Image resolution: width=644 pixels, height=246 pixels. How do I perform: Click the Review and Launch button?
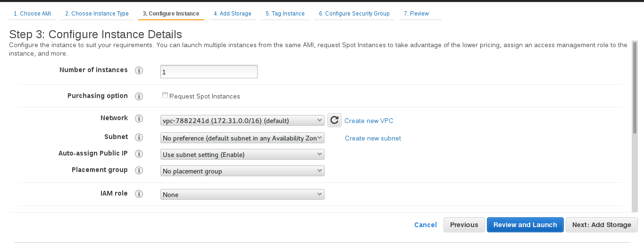[x=525, y=225]
